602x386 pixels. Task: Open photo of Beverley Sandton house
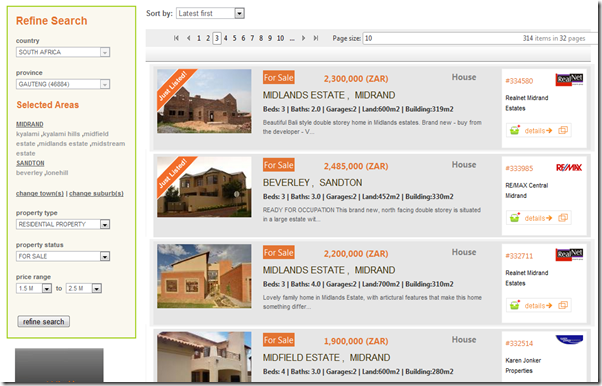click(x=204, y=187)
